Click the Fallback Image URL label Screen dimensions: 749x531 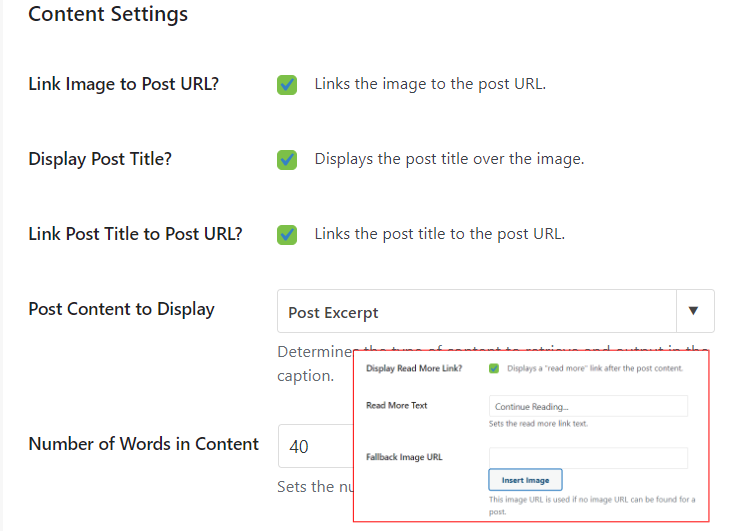click(404, 457)
